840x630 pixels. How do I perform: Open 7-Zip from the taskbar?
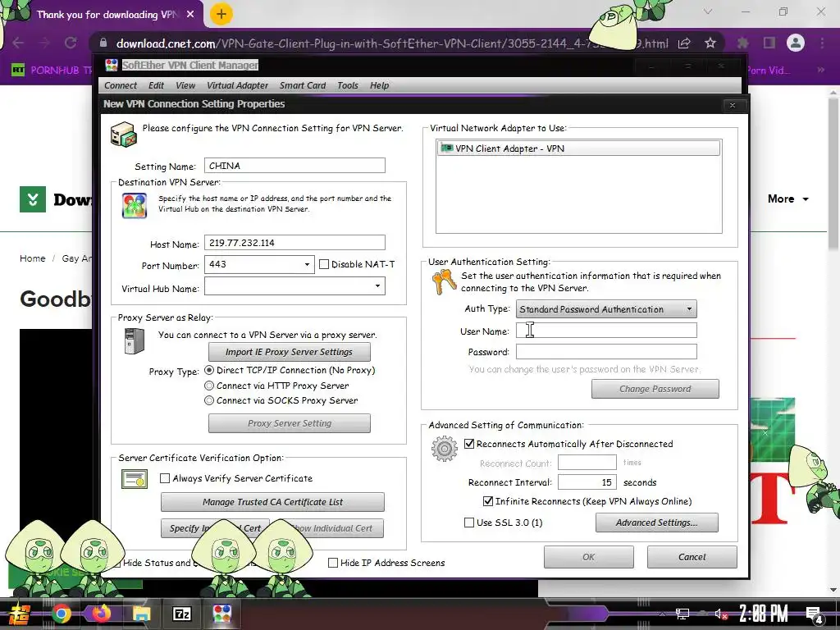click(181, 614)
